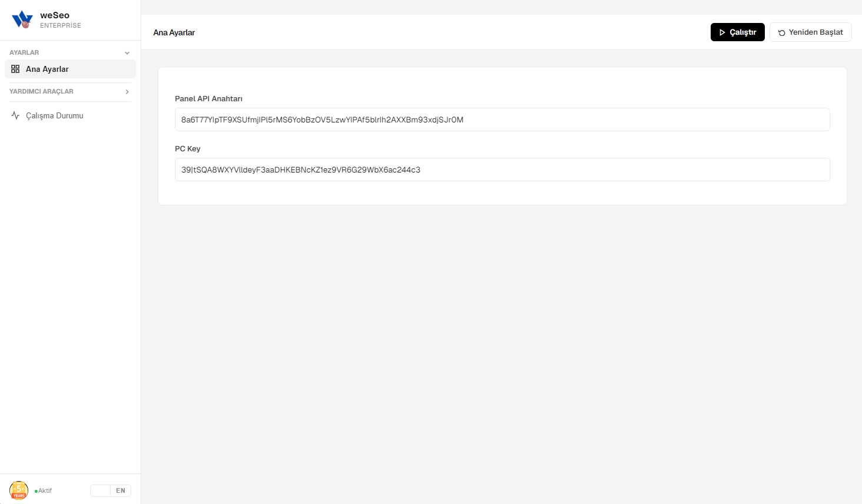Switch language to EN
The image size is (862, 504).
121,490
